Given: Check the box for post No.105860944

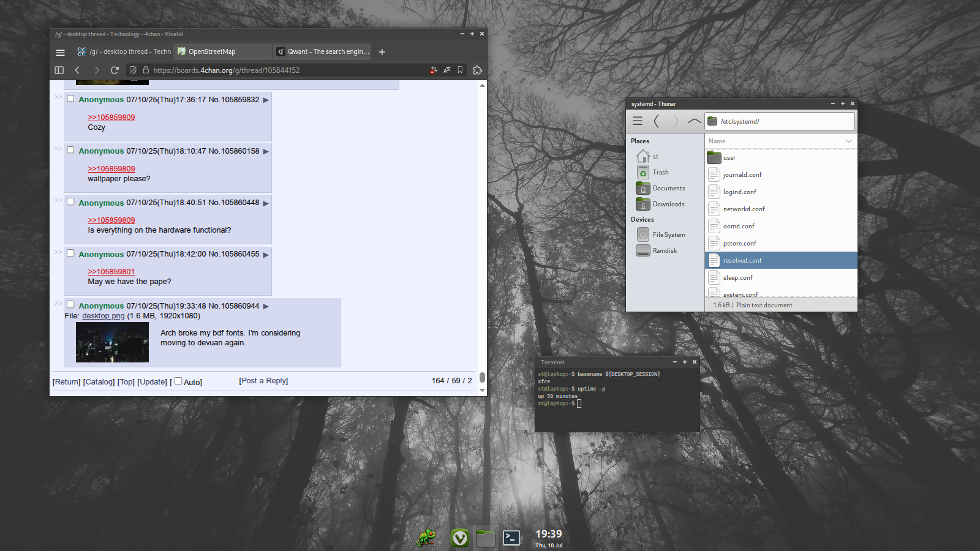Looking at the screenshot, I should (x=70, y=304).
